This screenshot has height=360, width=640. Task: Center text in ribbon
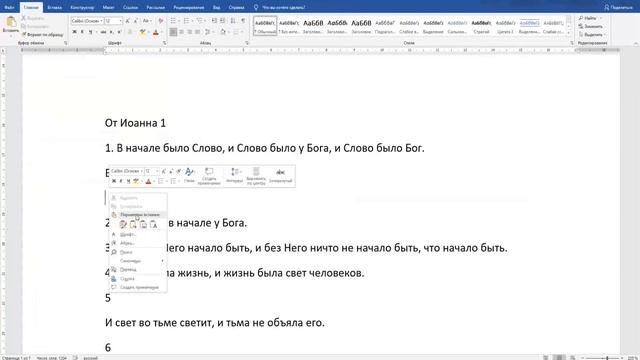182,32
